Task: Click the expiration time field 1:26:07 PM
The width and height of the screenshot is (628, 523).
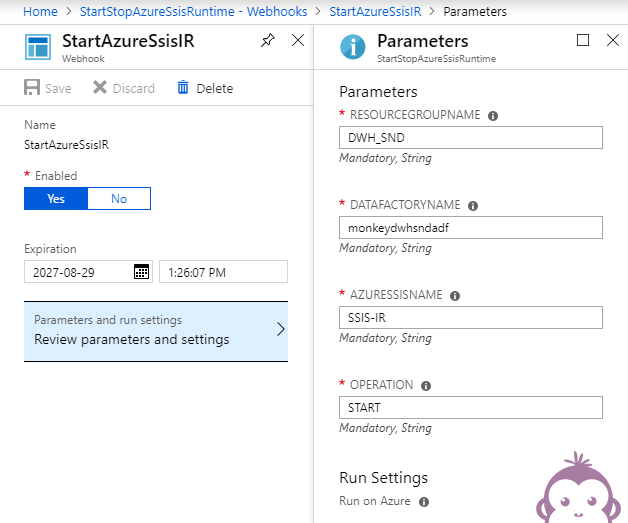Action: pyautogui.click(x=223, y=272)
